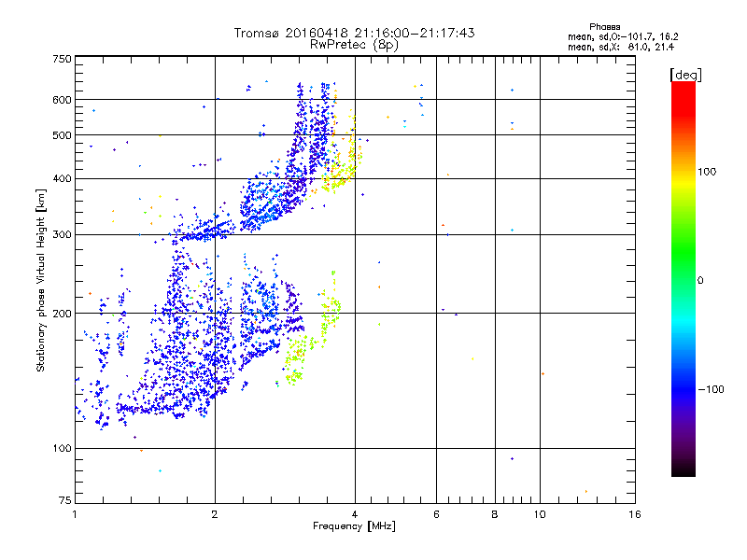Click the 'Phases' heading at top right
747x560 pixels.
604,27
